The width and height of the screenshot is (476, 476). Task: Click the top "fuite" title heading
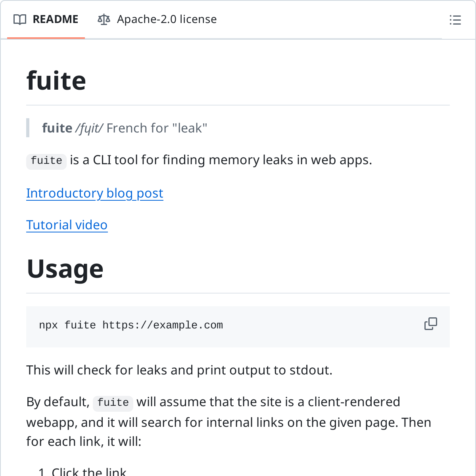tap(56, 81)
